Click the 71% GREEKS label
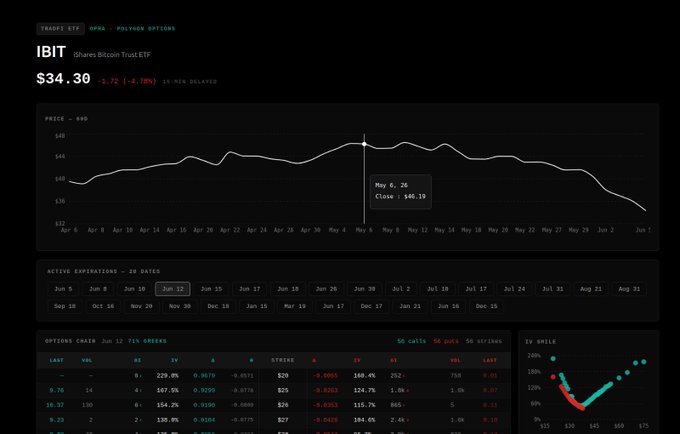Viewport: 680px width, 434px height. (x=147, y=341)
